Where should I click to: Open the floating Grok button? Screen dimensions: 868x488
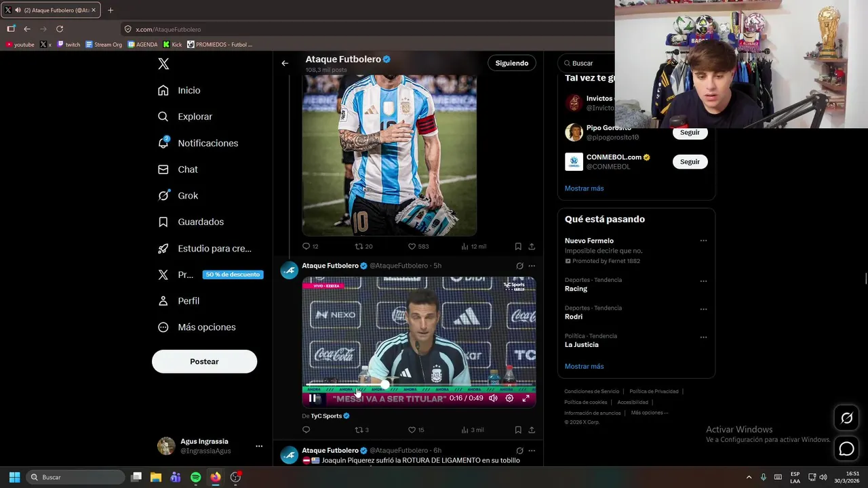[846, 418]
